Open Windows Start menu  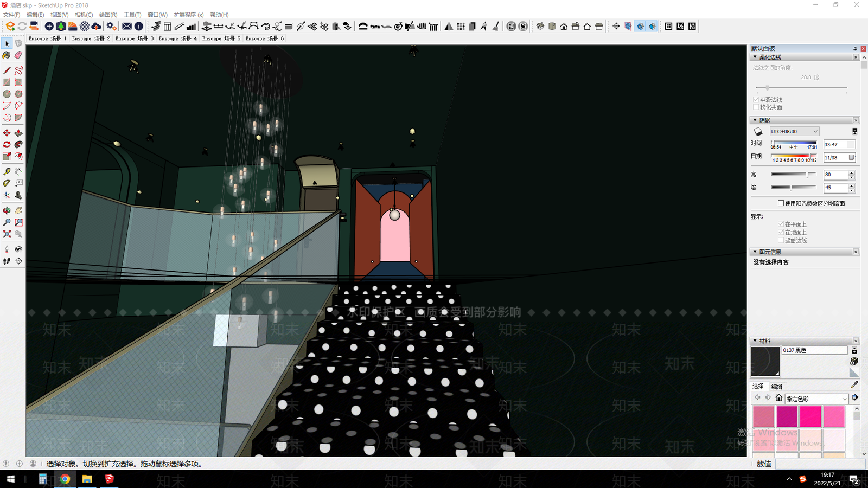click(x=10, y=479)
